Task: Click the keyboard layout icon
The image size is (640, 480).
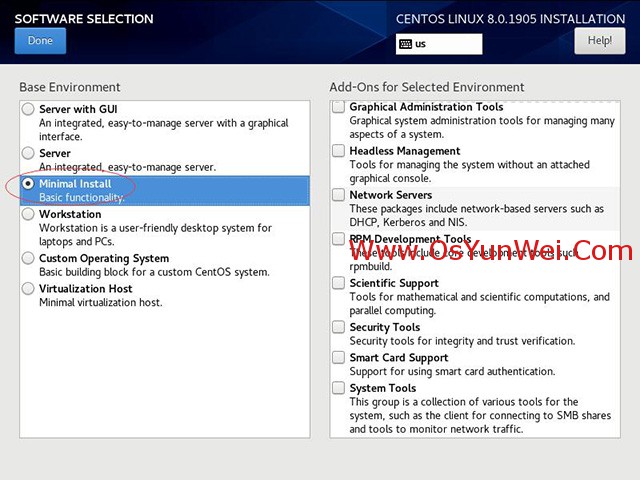Action: 405,44
